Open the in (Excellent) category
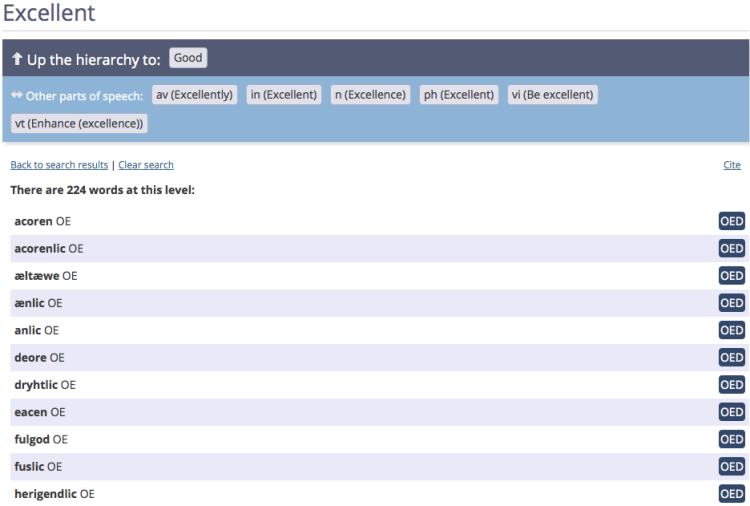 tap(283, 95)
